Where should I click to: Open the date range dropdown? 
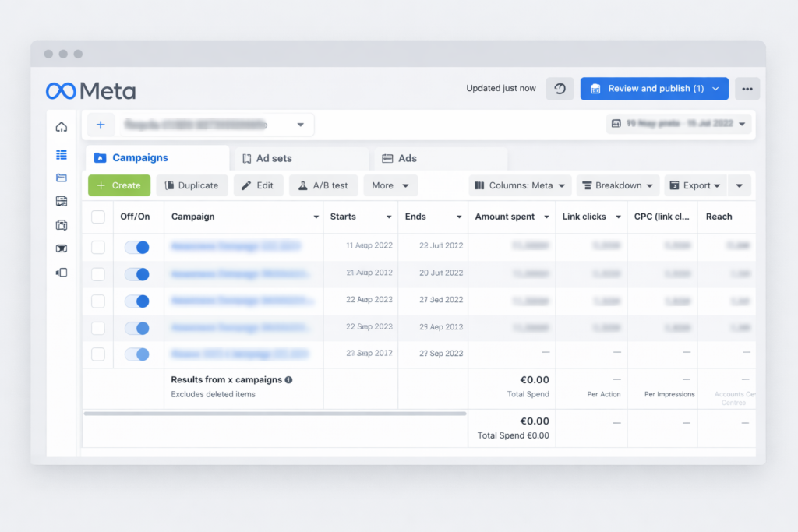click(x=678, y=124)
